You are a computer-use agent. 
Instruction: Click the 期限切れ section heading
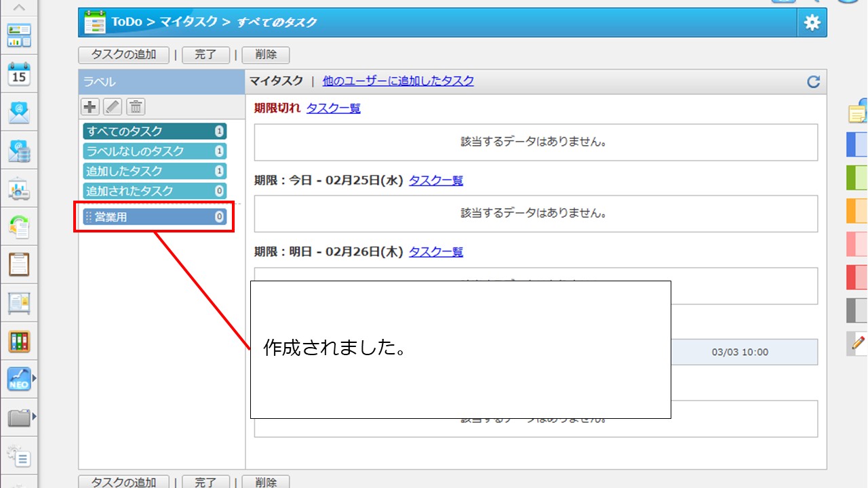click(x=277, y=108)
